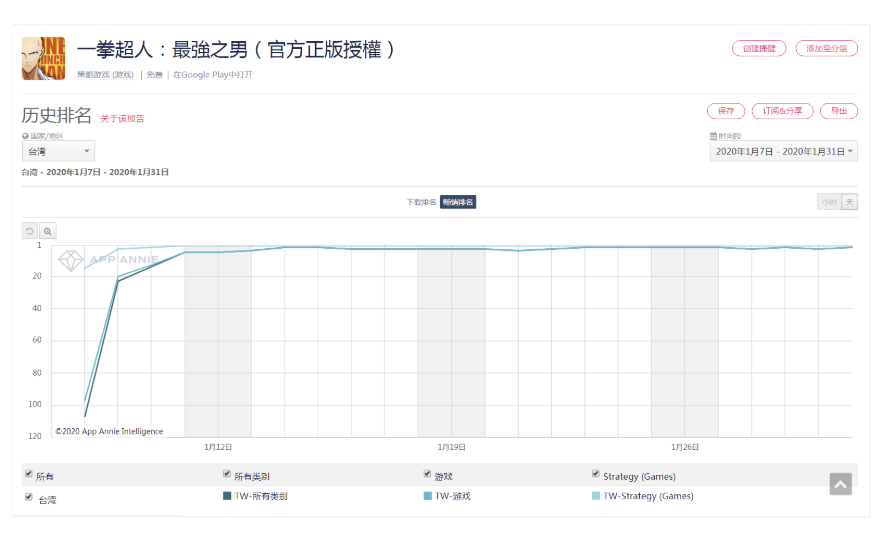
Task: Click the TW-Strategy (Games) color swatch
Action: [x=596, y=496]
